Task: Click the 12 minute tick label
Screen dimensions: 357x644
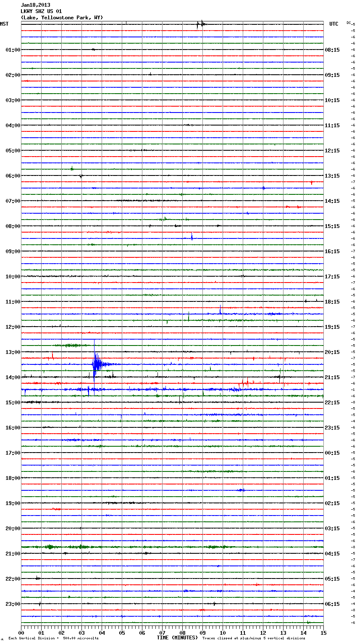Action: click(x=263, y=633)
